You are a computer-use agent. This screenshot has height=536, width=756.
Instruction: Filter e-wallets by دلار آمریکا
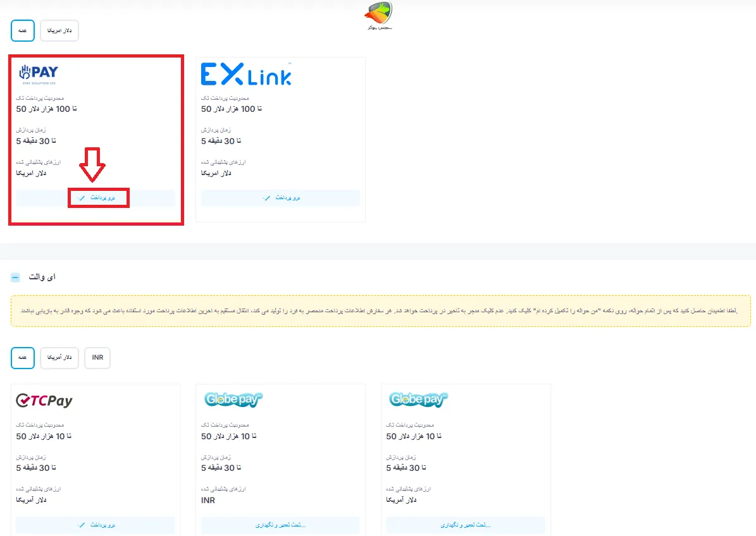coord(59,358)
